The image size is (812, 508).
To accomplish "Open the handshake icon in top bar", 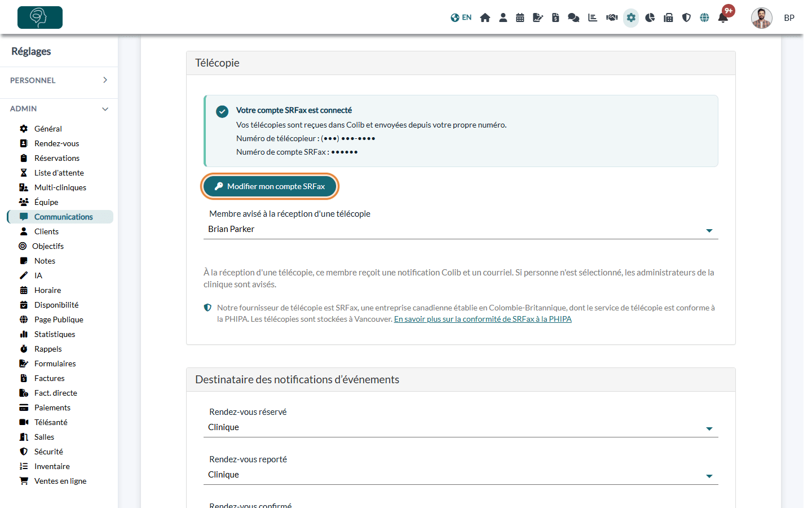I will coord(612,17).
